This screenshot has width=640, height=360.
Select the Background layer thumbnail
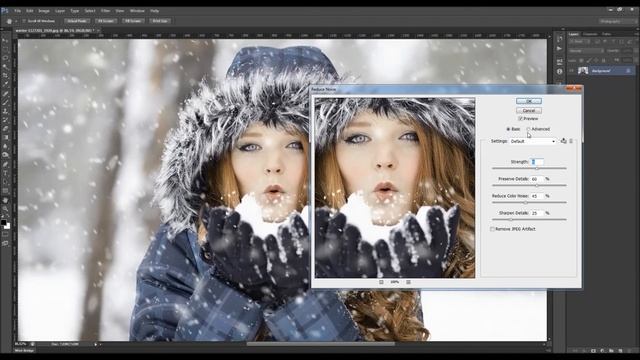click(583, 71)
